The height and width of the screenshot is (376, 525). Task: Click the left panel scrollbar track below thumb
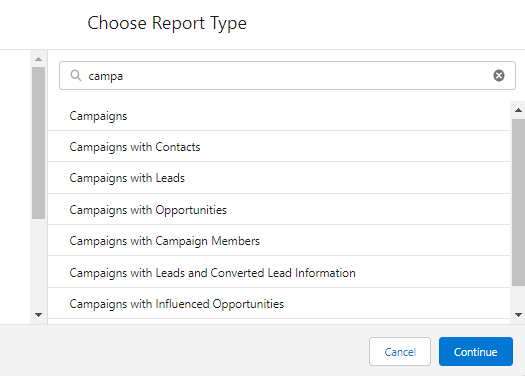tap(39, 265)
